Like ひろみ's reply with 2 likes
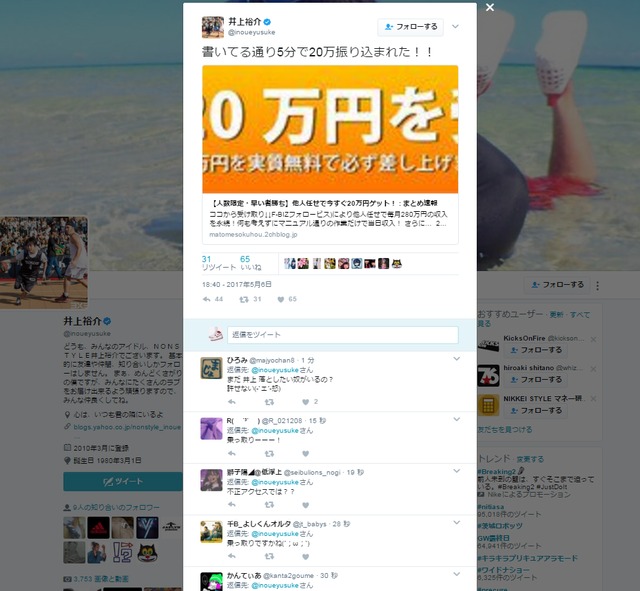Image resolution: width=640 pixels, height=591 pixels. tap(305, 402)
